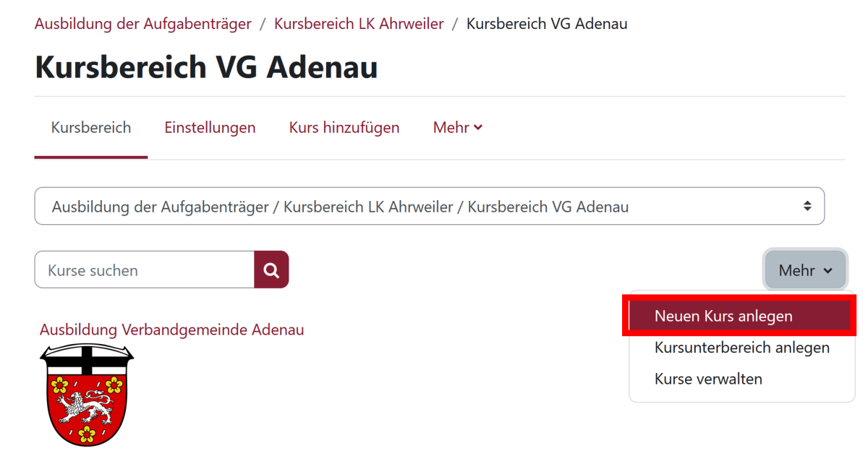Select the Kurs hinzufügen tab
Screen dimensions: 868x464
344,128
